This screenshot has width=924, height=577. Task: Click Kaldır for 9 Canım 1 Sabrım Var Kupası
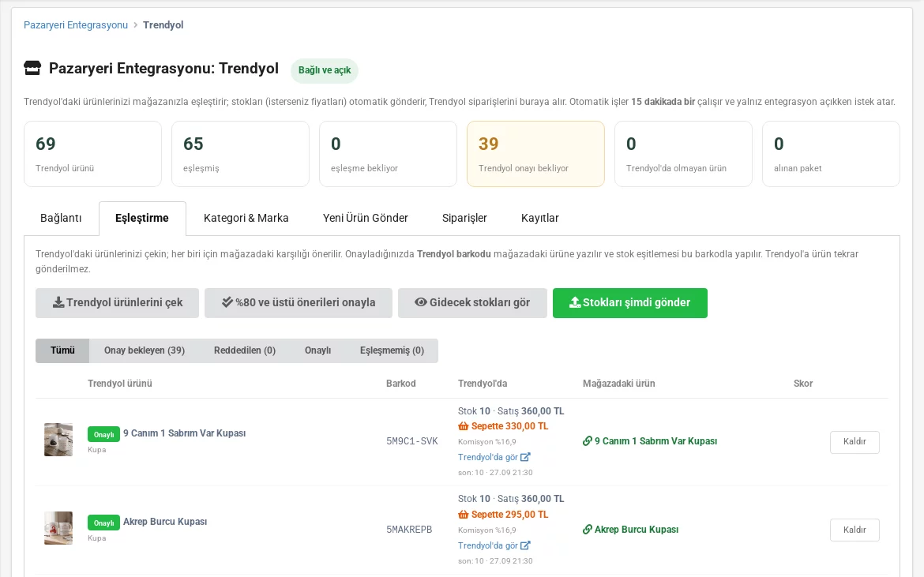[x=855, y=441]
